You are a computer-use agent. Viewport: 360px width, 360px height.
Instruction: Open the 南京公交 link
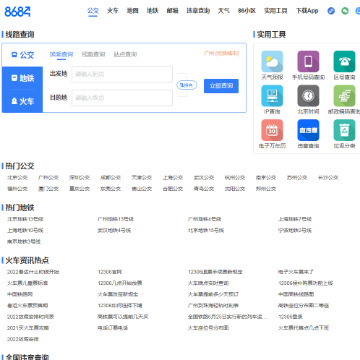[266, 178]
